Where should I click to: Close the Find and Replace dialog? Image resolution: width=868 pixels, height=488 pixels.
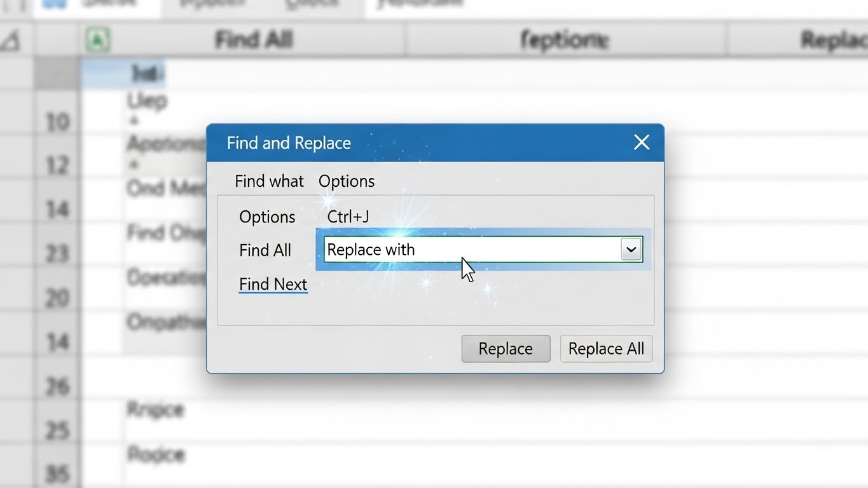point(641,142)
